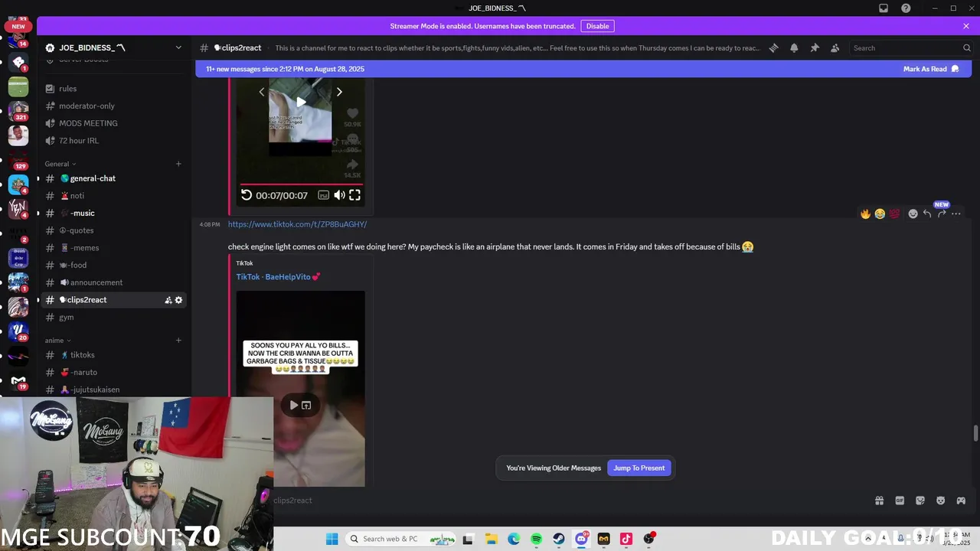980x551 pixels.
Task: Go to next item in TikTok embed
Action: tap(339, 92)
